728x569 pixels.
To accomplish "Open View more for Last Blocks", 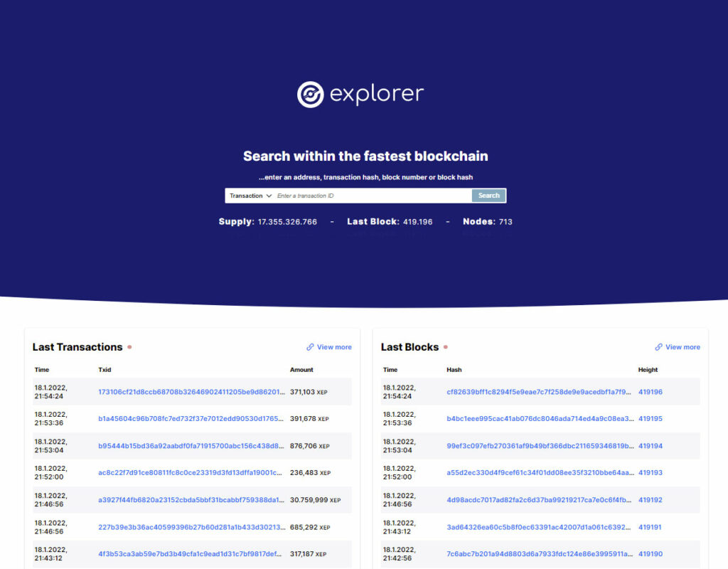I will (682, 347).
